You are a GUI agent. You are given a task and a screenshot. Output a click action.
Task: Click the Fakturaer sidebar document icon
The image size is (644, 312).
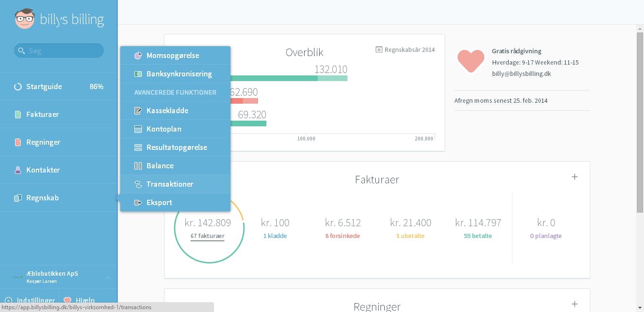(x=18, y=115)
